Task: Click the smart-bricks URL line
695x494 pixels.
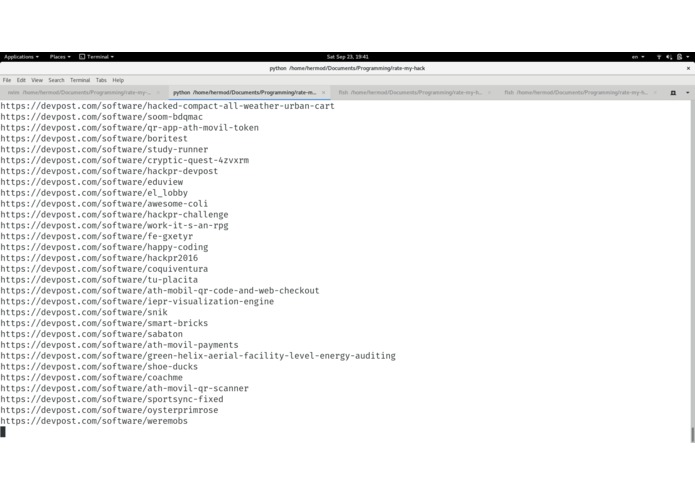Action: point(104,323)
